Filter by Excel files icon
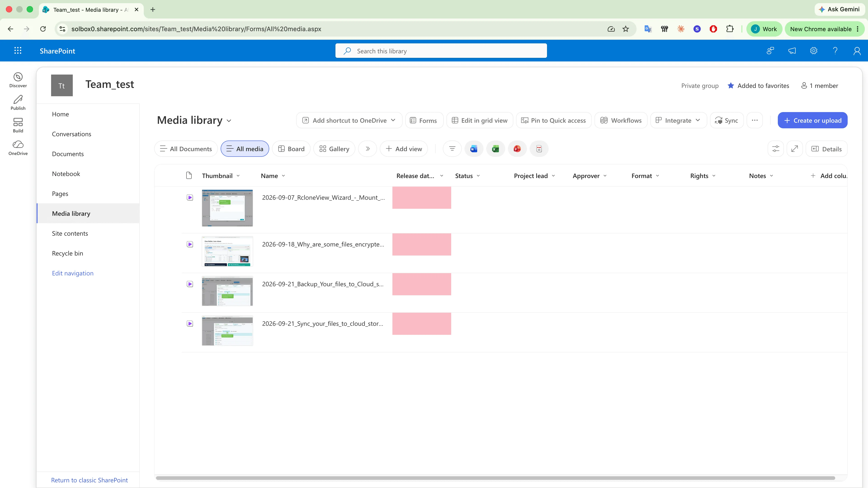 [495, 148]
